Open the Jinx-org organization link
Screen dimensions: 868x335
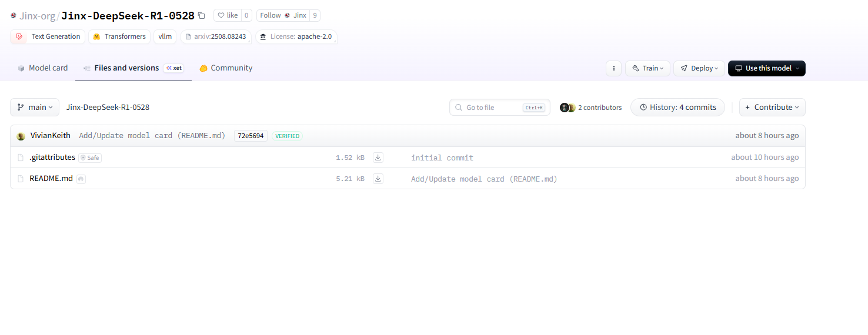point(36,16)
